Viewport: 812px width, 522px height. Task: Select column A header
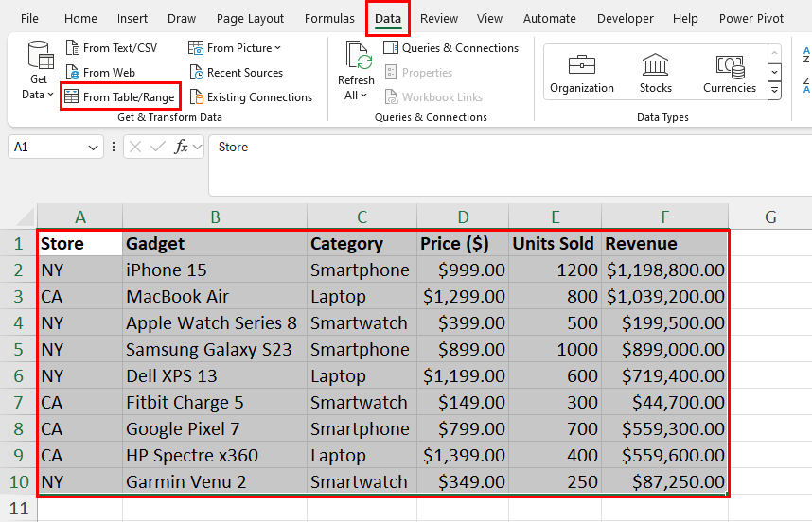[79, 217]
